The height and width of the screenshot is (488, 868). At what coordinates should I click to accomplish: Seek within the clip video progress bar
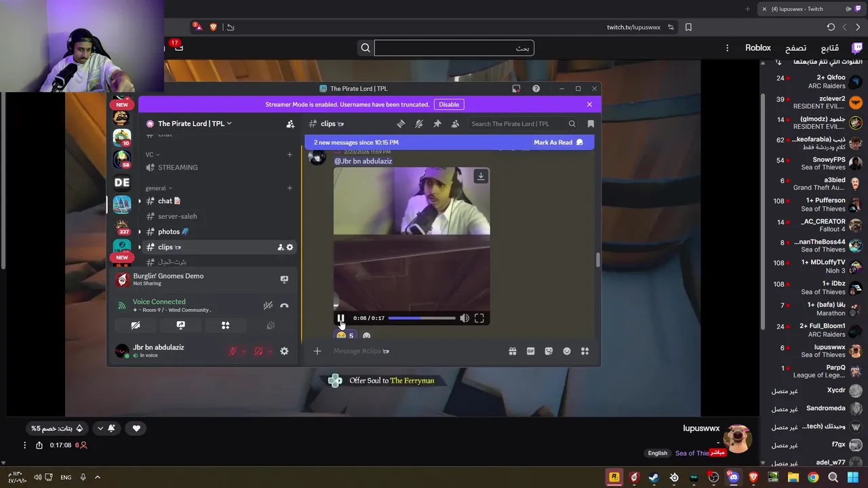pyautogui.click(x=422, y=318)
